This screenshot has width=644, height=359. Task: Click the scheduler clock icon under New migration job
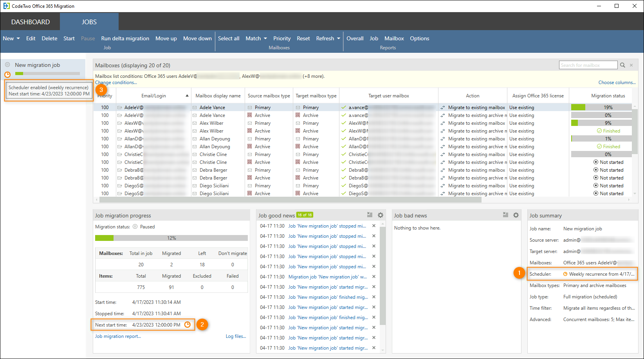tap(7, 74)
